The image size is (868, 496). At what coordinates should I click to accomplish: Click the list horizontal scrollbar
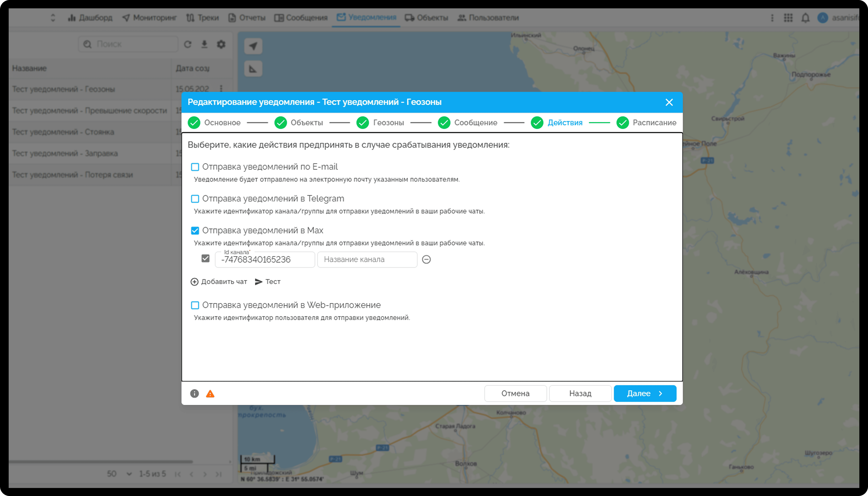101,462
